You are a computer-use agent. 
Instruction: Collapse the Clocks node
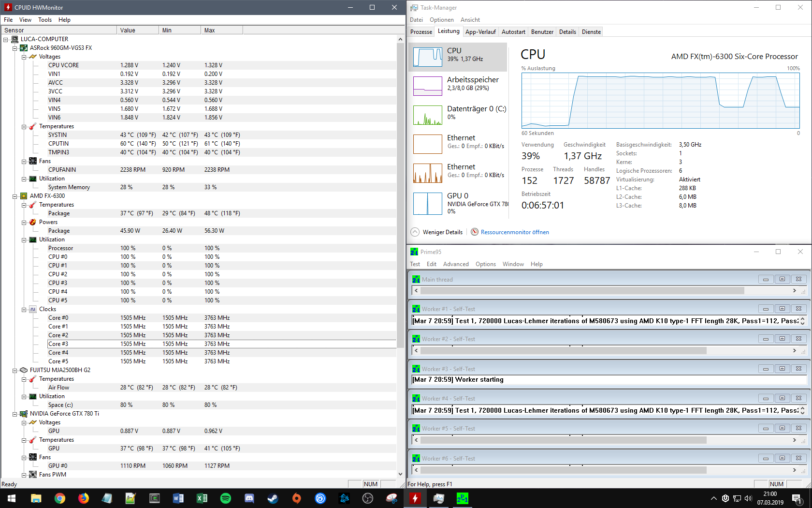click(x=24, y=309)
